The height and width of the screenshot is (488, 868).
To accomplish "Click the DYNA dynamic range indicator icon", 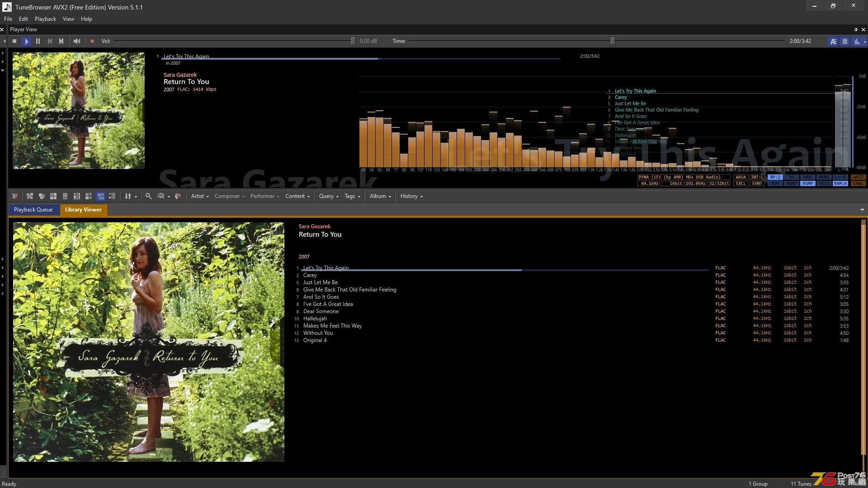I will (x=643, y=176).
